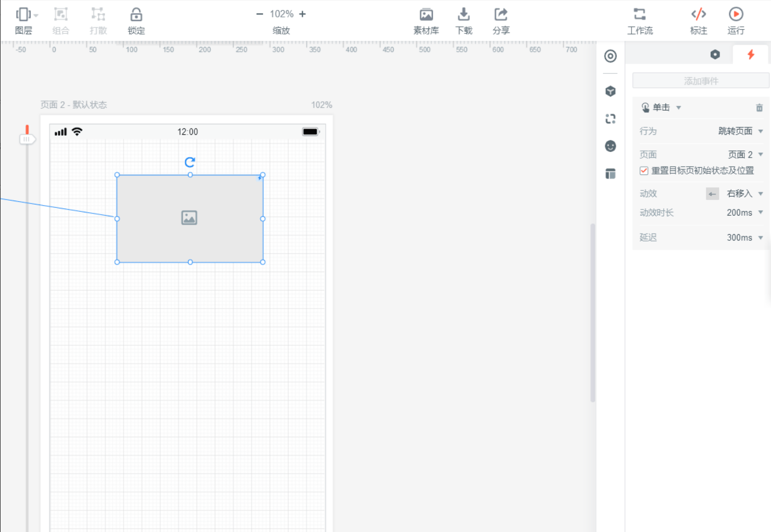Screen dimensions: 771x532
Task: Expand the 行为 跳转页面 dropdown
Action: click(x=741, y=131)
